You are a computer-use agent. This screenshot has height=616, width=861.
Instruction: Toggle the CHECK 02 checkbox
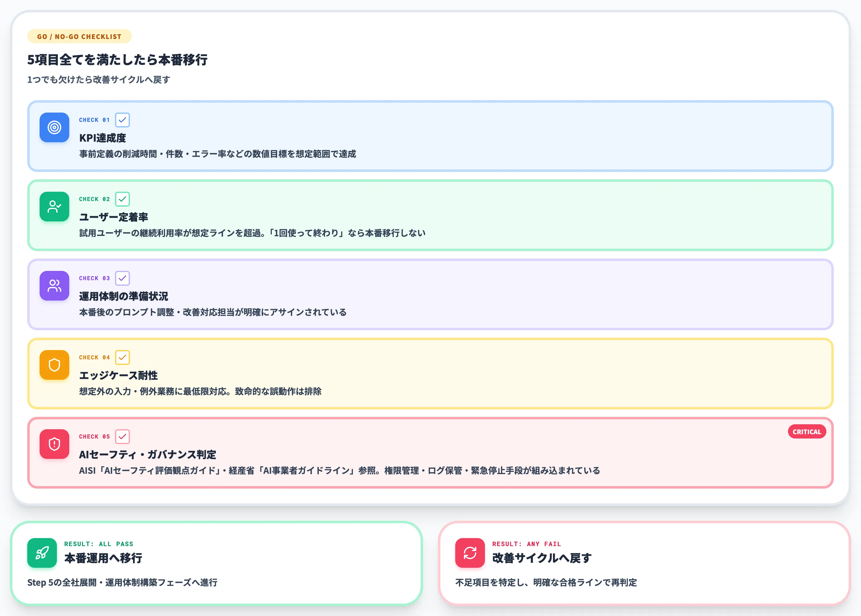122,199
